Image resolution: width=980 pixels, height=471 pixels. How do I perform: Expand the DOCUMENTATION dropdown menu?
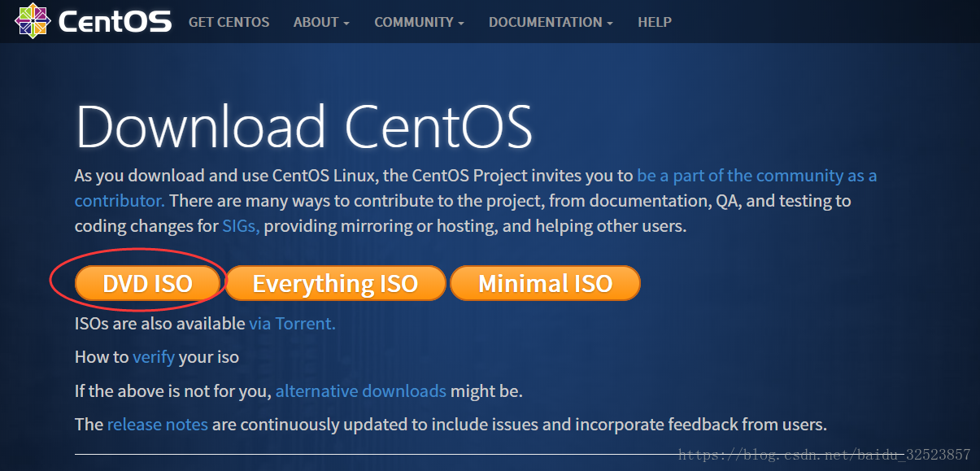tap(551, 22)
